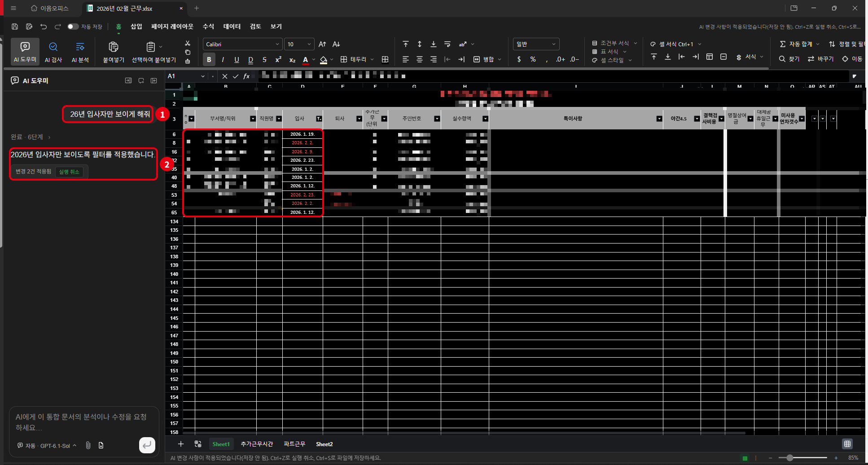Open the 페이지 레이아웃 ribbon tab
Screen dimensions: 868x465
172,27
